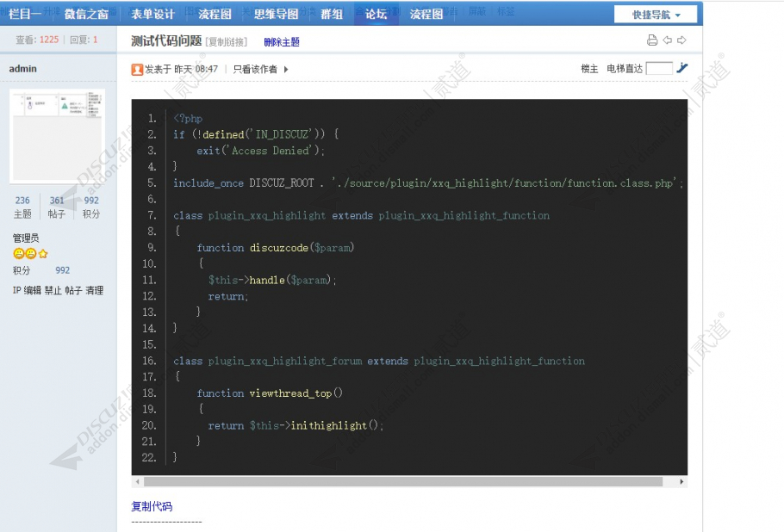The height and width of the screenshot is (532, 784).
Task: Open the 微信之窗 navigation item
Action: pyautogui.click(x=86, y=14)
